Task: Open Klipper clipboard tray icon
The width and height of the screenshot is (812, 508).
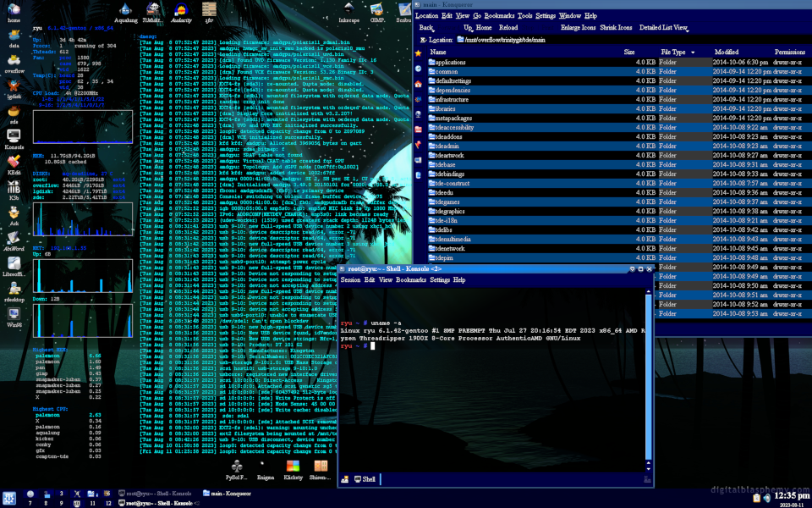Action: pyautogui.click(x=756, y=498)
